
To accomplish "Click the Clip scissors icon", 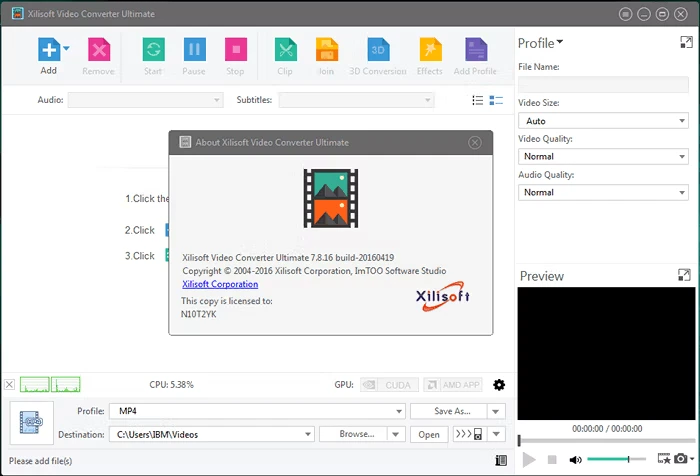I will point(285,51).
